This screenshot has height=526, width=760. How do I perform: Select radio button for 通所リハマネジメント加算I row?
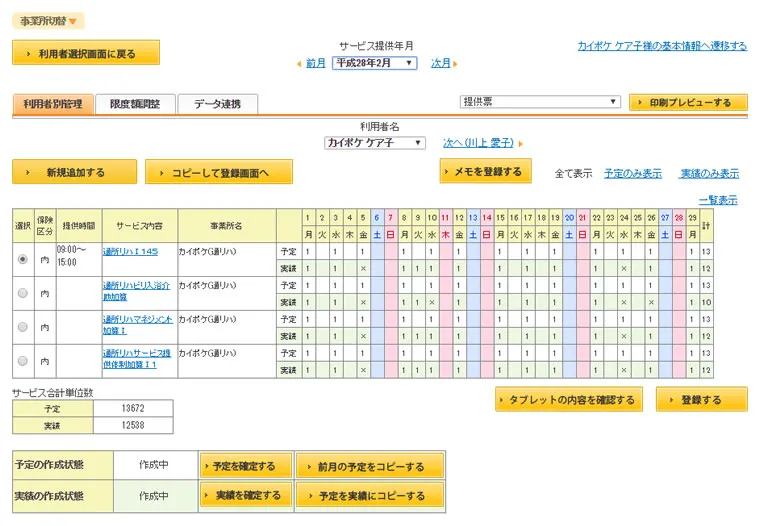tap(22, 327)
